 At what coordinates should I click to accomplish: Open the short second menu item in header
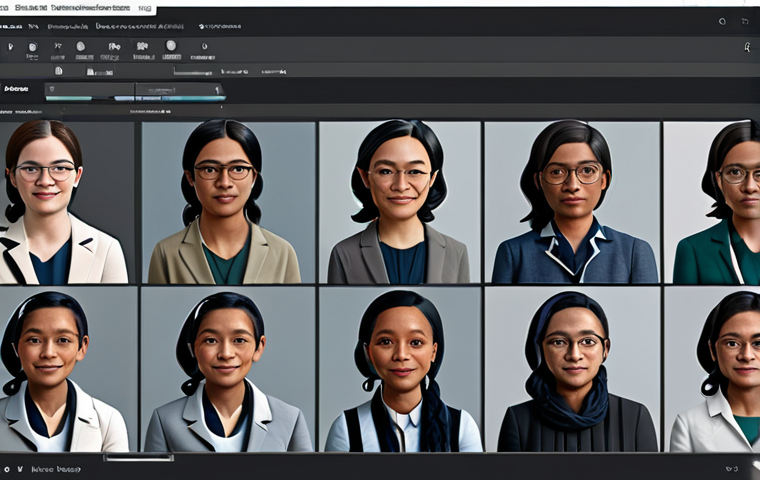coord(33,26)
